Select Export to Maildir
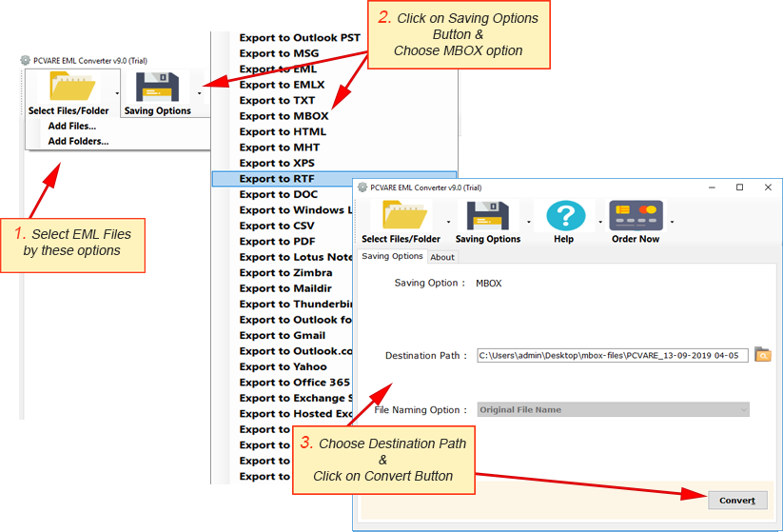The height and width of the screenshot is (532, 783). [x=285, y=288]
